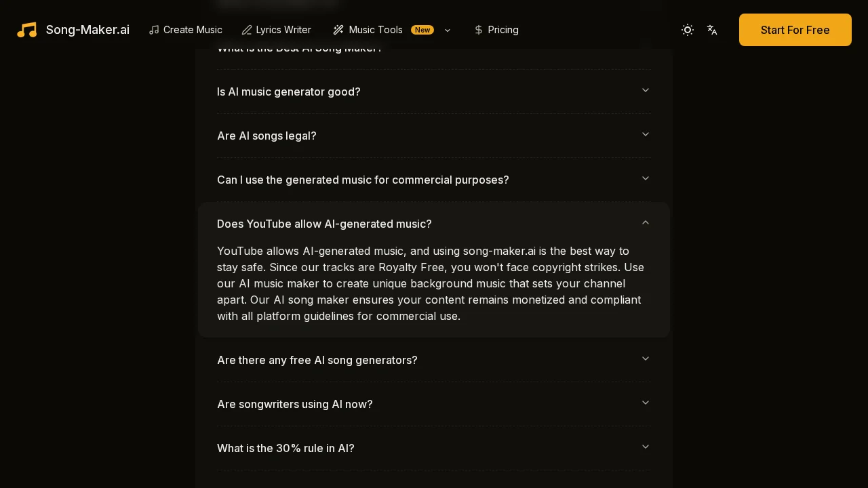Select the wand icon beside Music Tools
This screenshot has width=868, height=488.
point(338,30)
